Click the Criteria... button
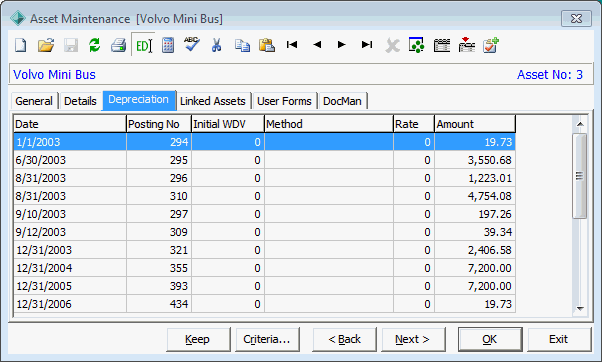Viewport: 602px width, 362px height. coord(267,339)
